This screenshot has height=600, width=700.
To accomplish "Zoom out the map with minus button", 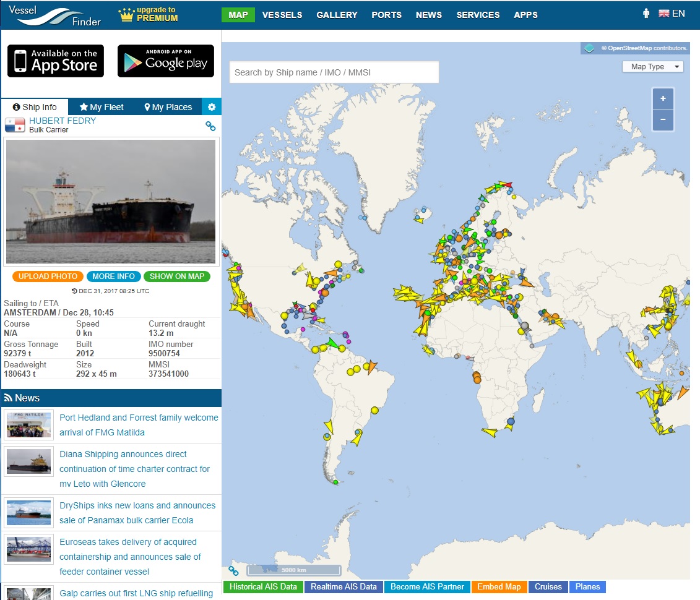I will pos(663,119).
